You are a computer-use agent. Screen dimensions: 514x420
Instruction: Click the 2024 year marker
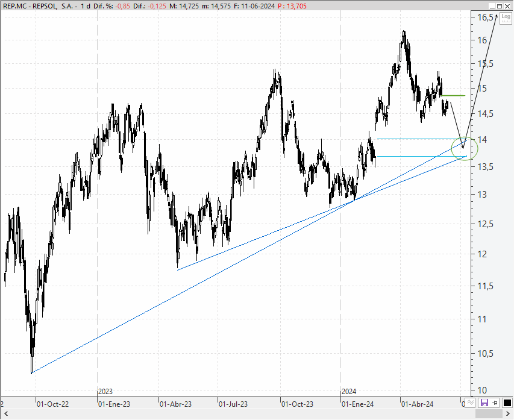[x=349, y=392]
